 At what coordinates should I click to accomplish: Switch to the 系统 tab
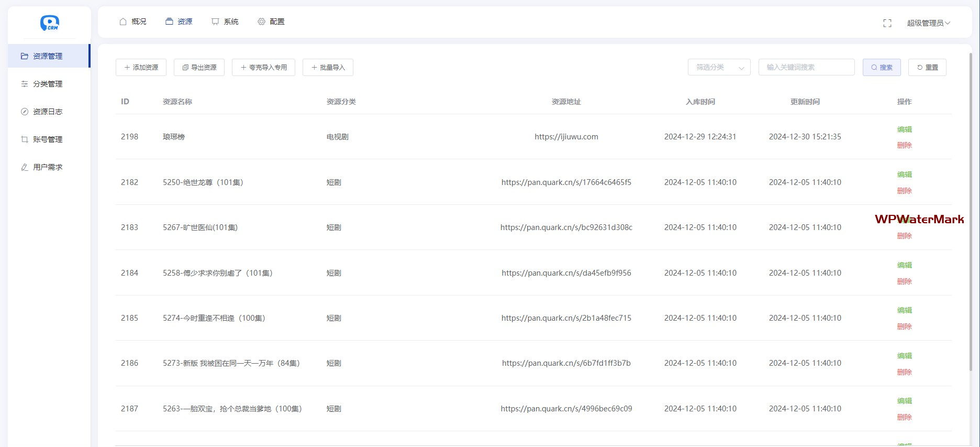point(225,21)
